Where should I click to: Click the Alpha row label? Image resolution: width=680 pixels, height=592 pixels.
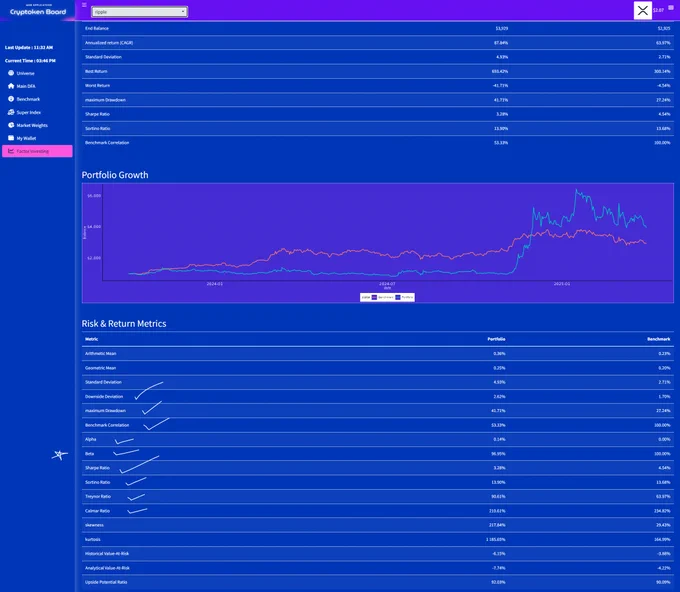pos(91,439)
